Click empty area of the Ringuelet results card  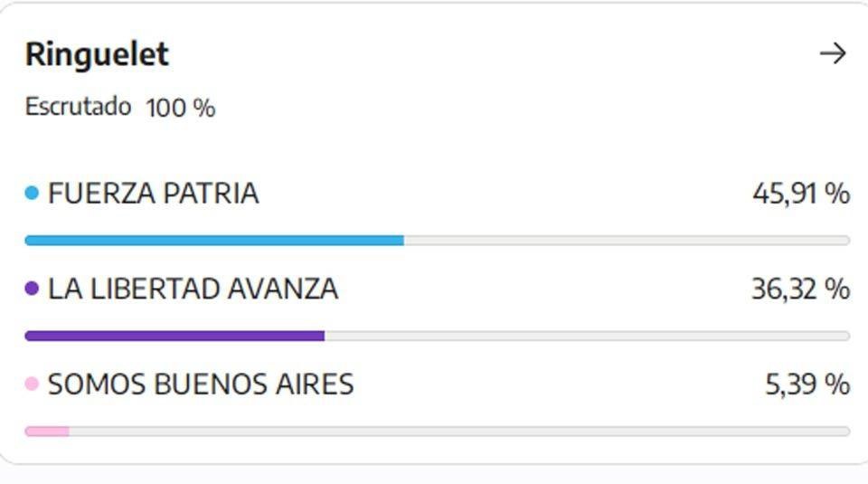click(498, 110)
